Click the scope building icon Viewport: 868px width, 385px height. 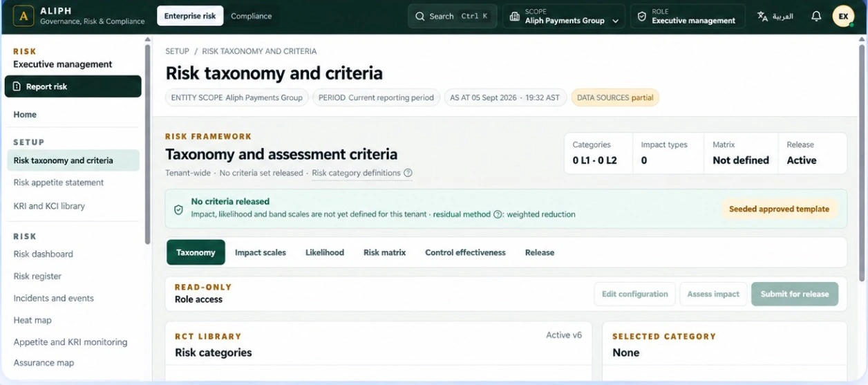tap(514, 17)
